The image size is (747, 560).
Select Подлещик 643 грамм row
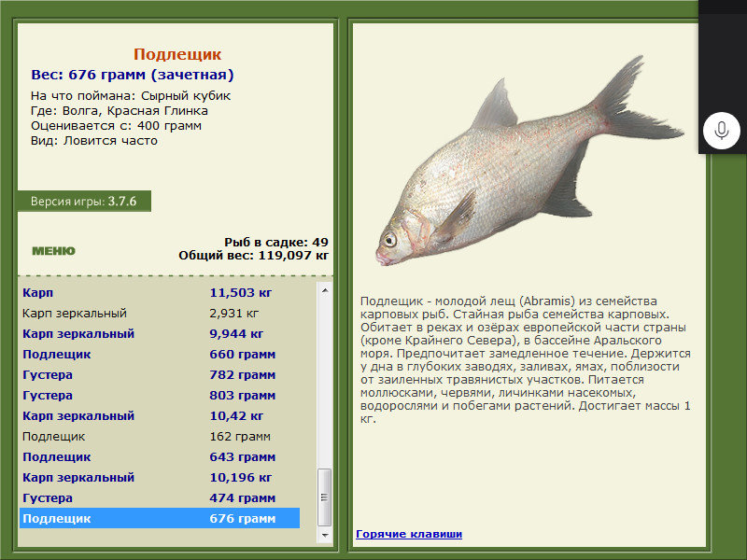[160, 456]
